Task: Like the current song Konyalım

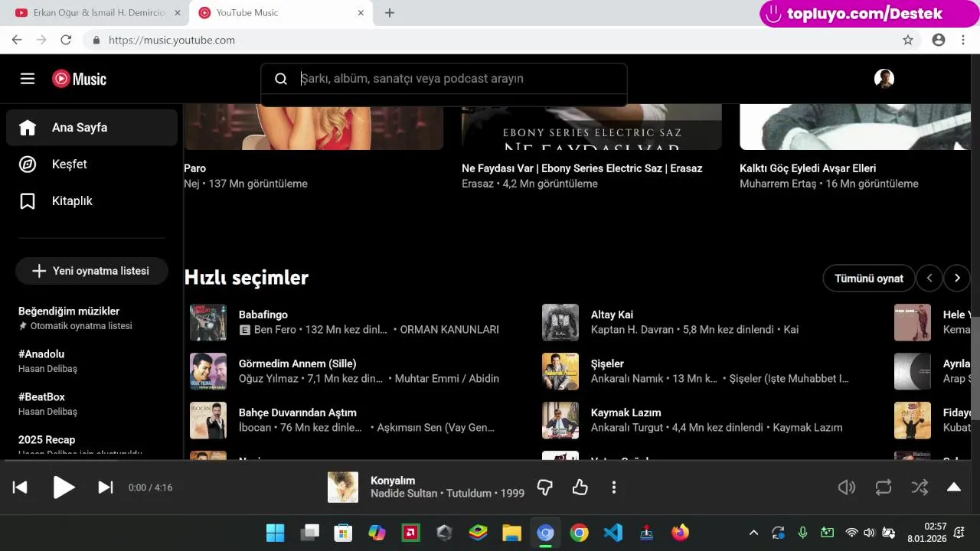Action: pyautogui.click(x=580, y=487)
